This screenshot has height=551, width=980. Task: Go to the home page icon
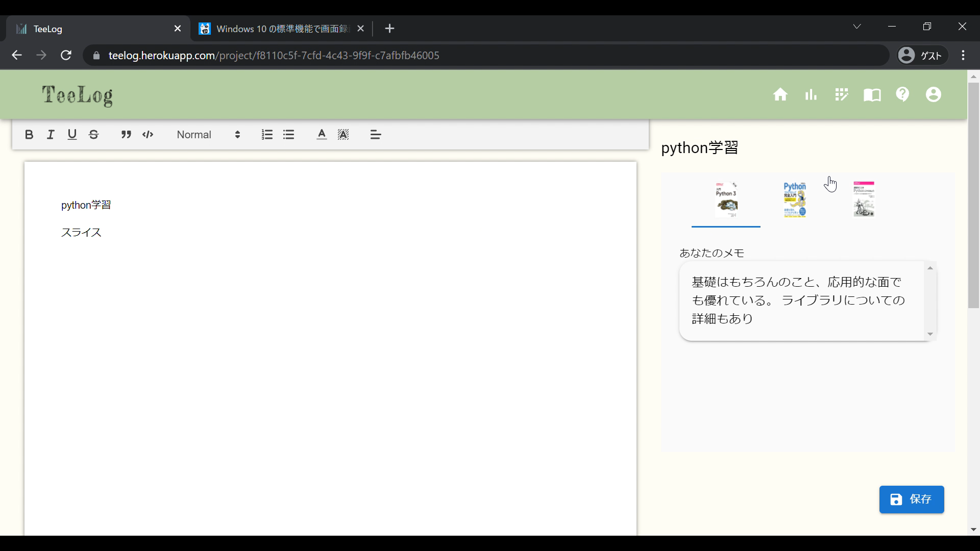tap(780, 95)
